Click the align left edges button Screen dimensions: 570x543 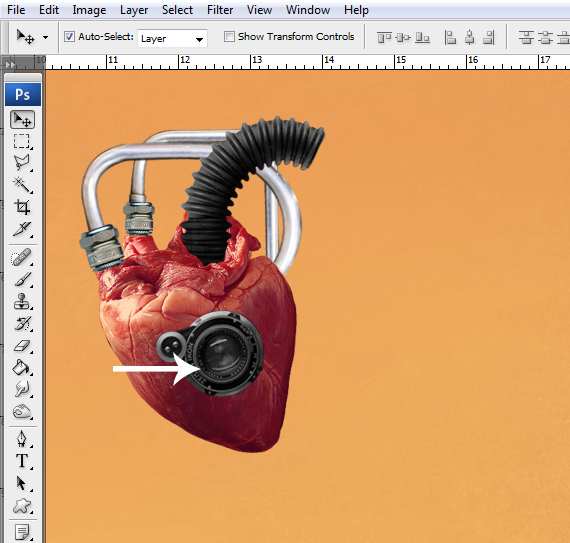coord(450,37)
